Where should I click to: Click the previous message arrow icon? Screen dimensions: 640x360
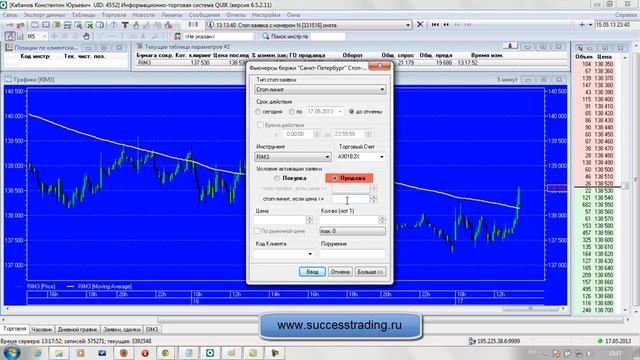(446, 25)
